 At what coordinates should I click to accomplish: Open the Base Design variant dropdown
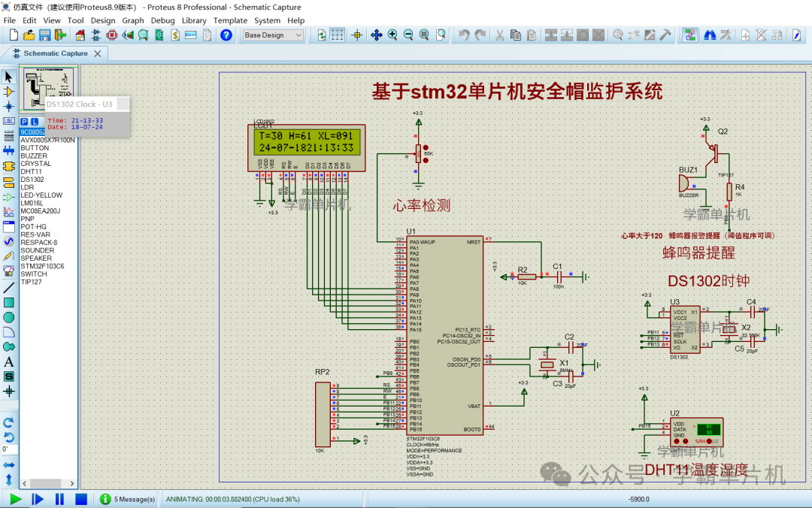point(273,35)
